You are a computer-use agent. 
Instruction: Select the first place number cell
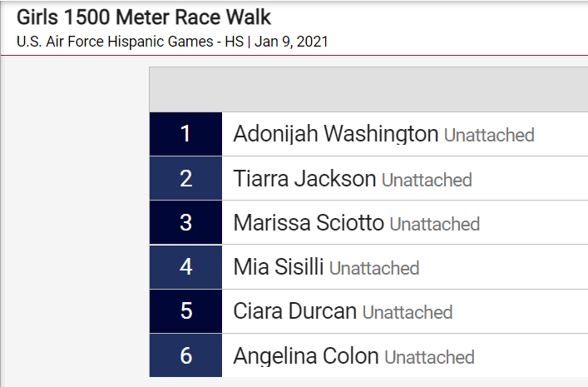(x=185, y=134)
